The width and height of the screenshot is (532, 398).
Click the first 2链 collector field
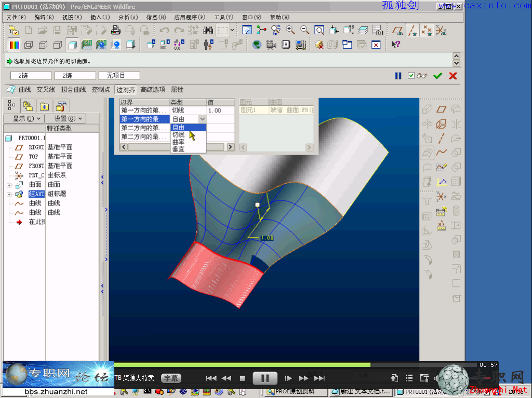tap(31, 76)
